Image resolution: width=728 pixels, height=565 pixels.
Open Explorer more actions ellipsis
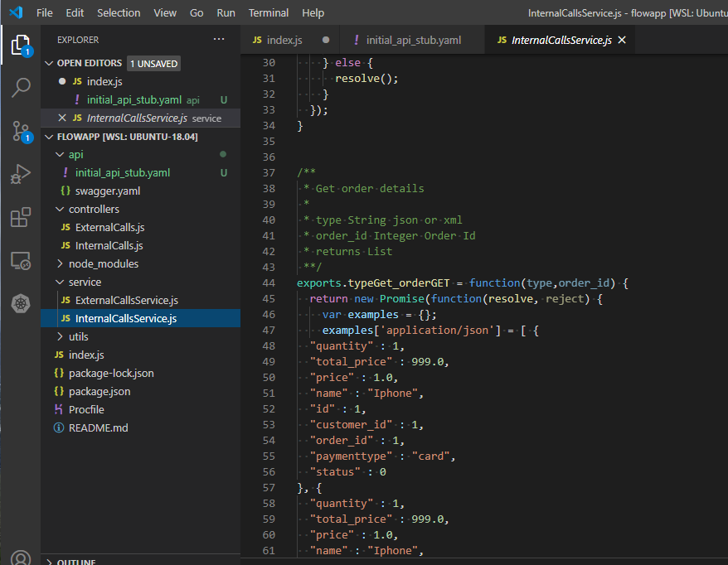click(219, 40)
